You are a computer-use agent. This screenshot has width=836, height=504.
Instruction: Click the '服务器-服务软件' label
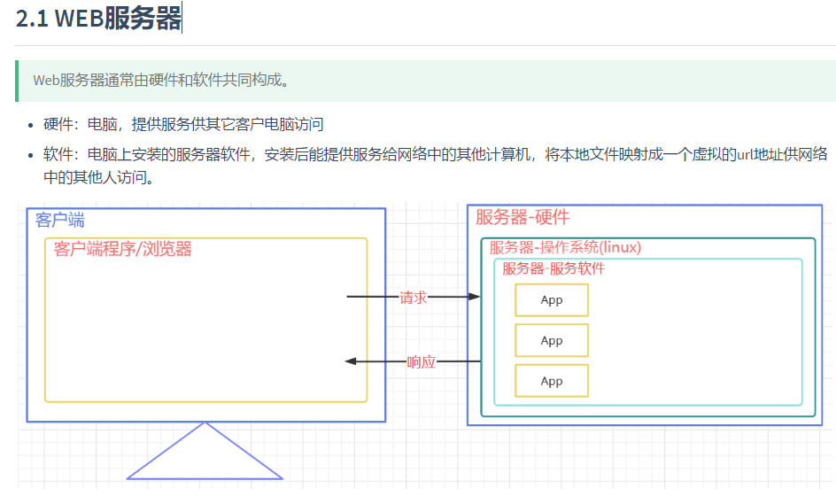click(x=553, y=268)
